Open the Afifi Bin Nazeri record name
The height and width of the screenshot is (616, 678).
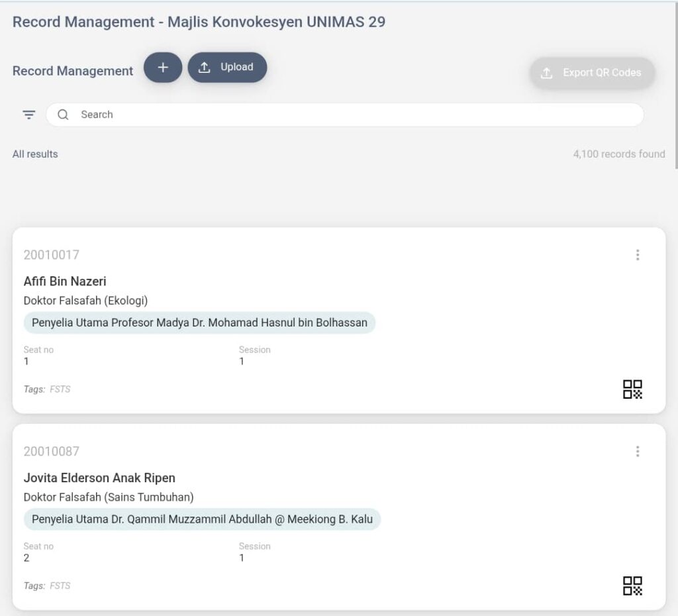[x=65, y=282]
